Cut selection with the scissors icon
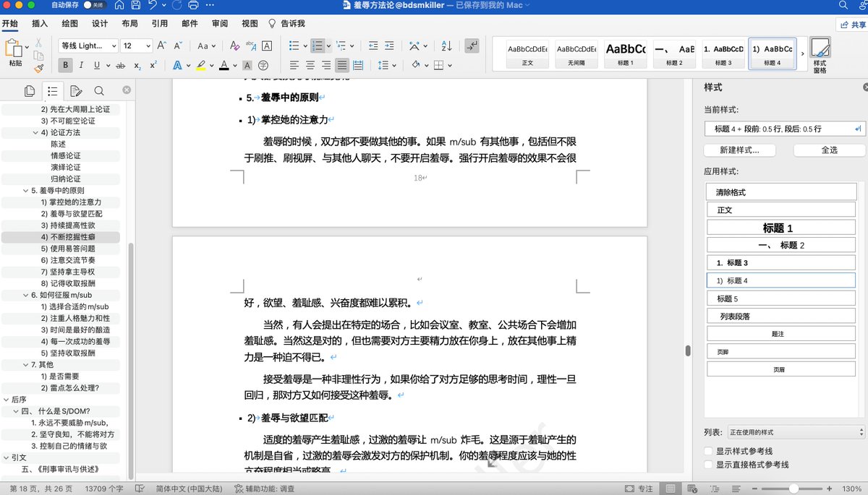The height and width of the screenshot is (495, 868). click(x=38, y=43)
